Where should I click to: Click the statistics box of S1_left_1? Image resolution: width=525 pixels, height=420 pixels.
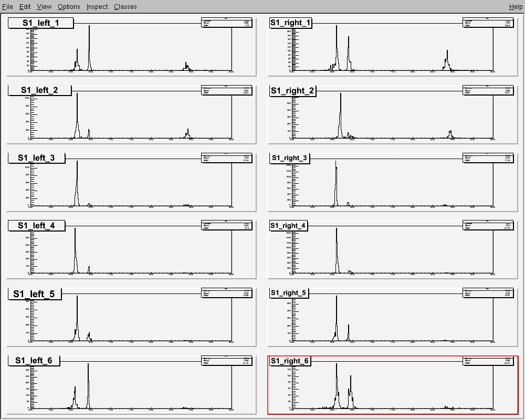click(227, 23)
